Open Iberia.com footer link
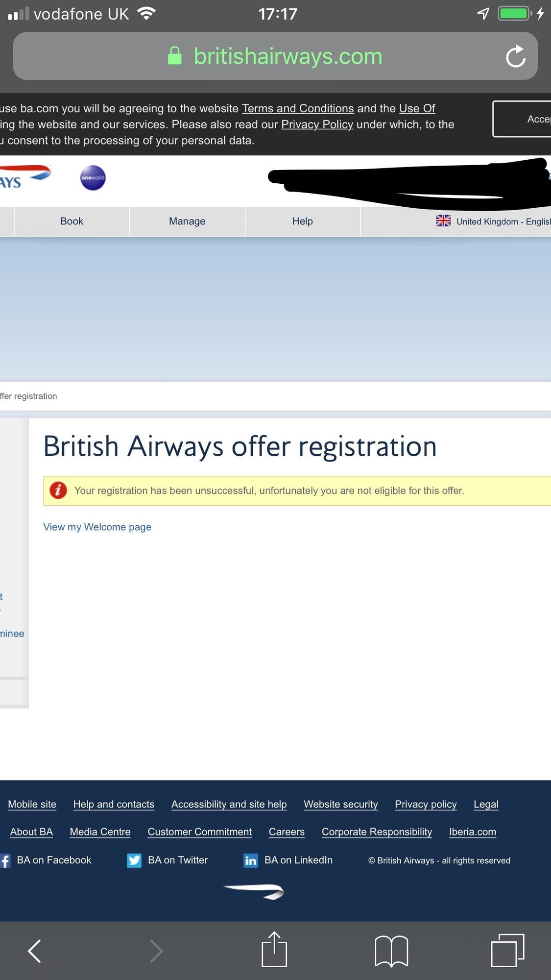 (473, 832)
